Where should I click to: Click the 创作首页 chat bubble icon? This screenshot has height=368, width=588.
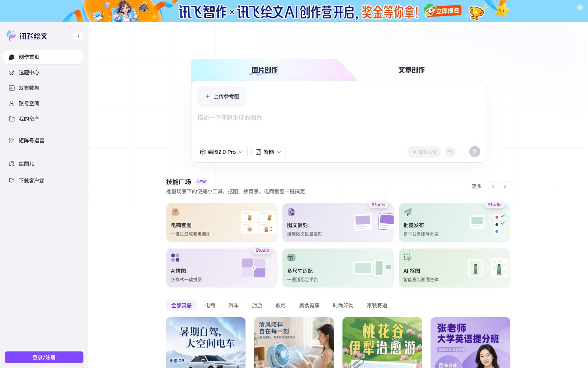coord(12,57)
